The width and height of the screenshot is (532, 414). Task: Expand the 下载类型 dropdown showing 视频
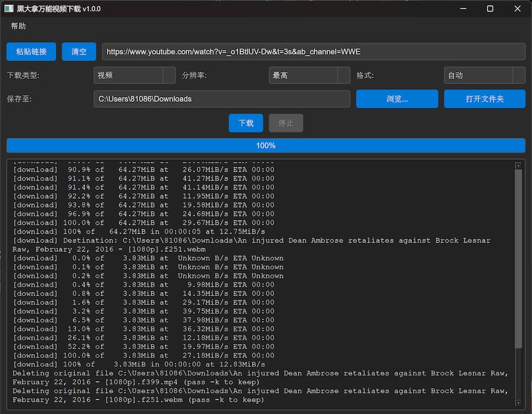click(134, 75)
